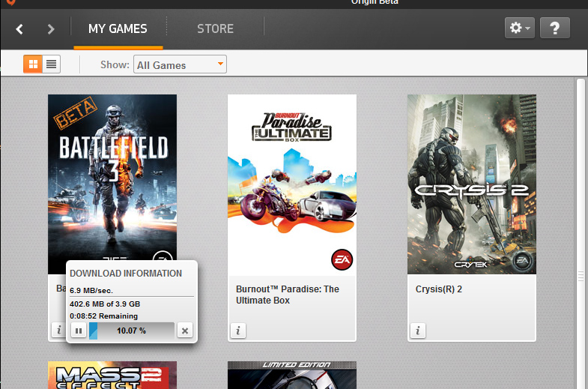The height and width of the screenshot is (389, 588).
Task: Click the back navigation arrow
Action: click(20, 29)
